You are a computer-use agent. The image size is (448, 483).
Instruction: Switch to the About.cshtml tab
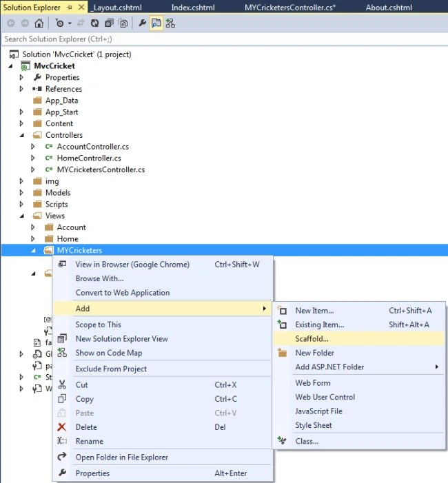tap(389, 8)
